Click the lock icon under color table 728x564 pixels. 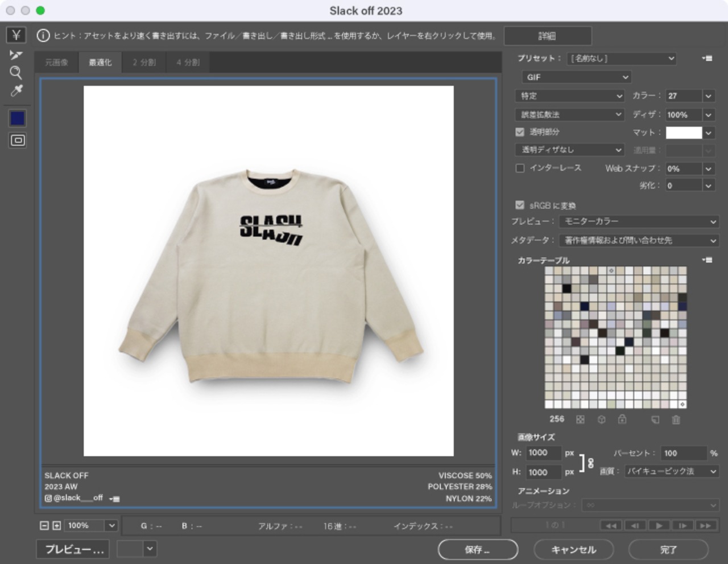click(x=622, y=419)
